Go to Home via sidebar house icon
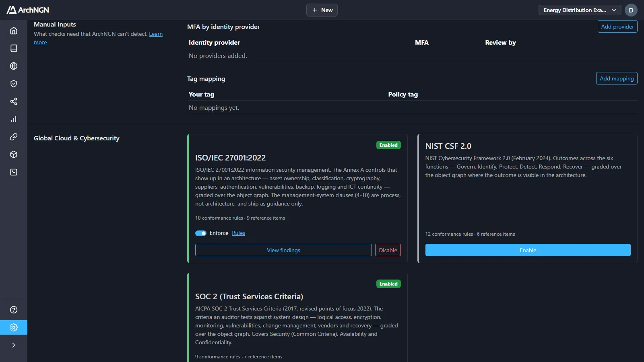The width and height of the screenshot is (644, 362). click(14, 31)
